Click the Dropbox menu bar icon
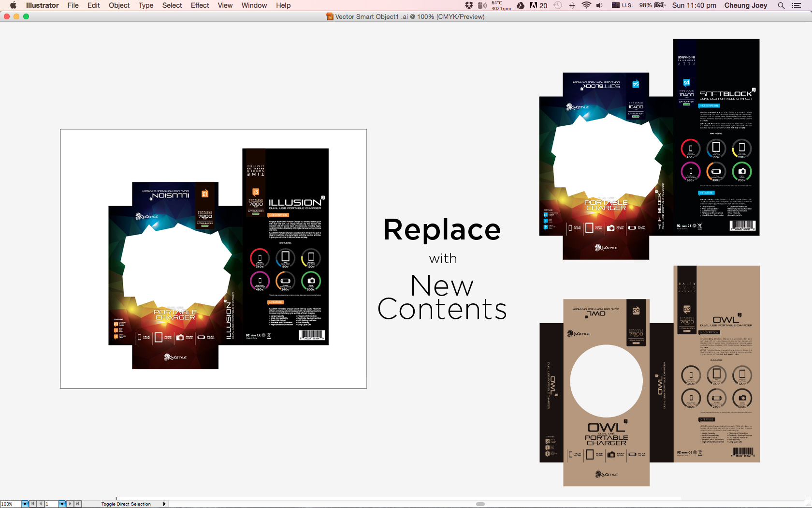Image resolution: width=812 pixels, height=508 pixels. coord(469,5)
